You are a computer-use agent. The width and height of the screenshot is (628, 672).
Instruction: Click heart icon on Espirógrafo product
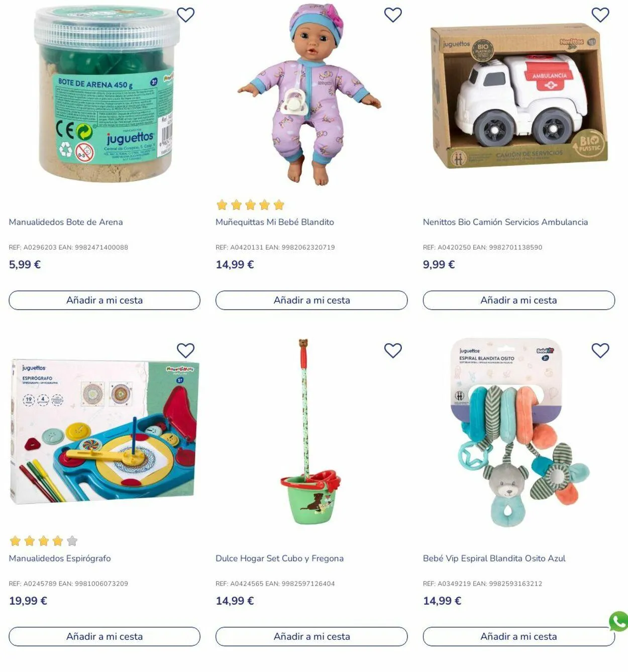click(185, 350)
